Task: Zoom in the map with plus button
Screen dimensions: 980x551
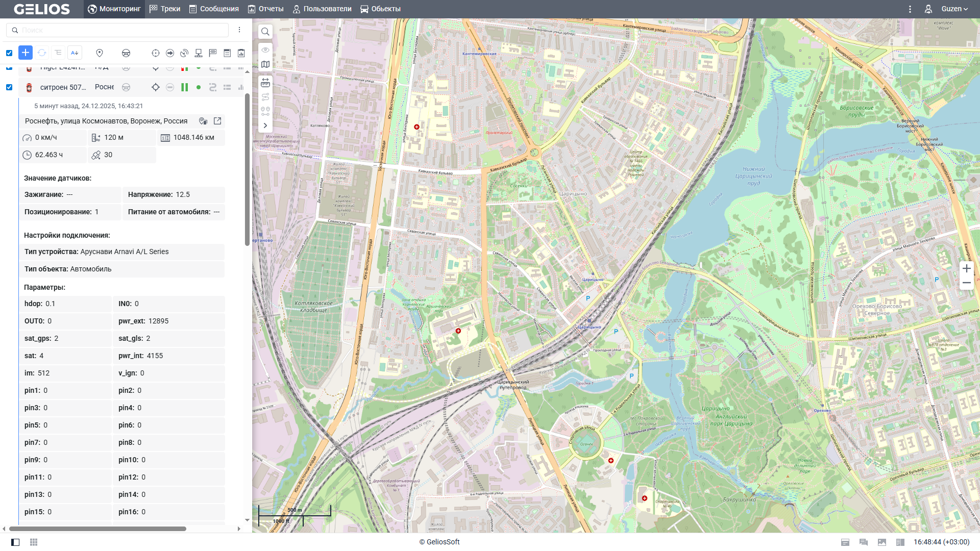Action: coord(966,268)
